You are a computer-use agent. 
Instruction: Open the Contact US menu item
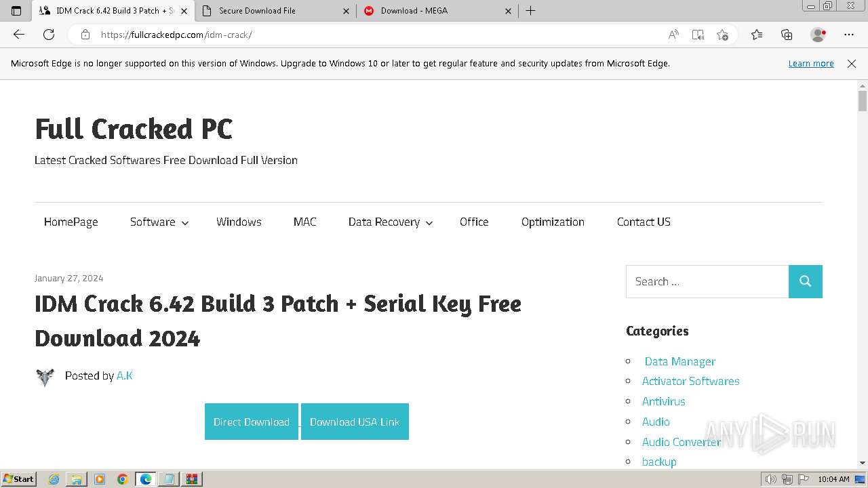pyautogui.click(x=644, y=222)
